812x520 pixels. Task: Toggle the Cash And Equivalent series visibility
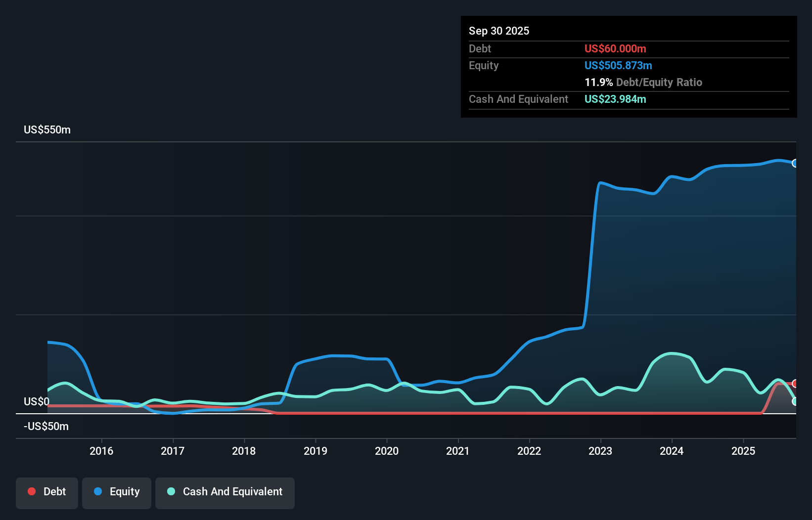(x=225, y=492)
